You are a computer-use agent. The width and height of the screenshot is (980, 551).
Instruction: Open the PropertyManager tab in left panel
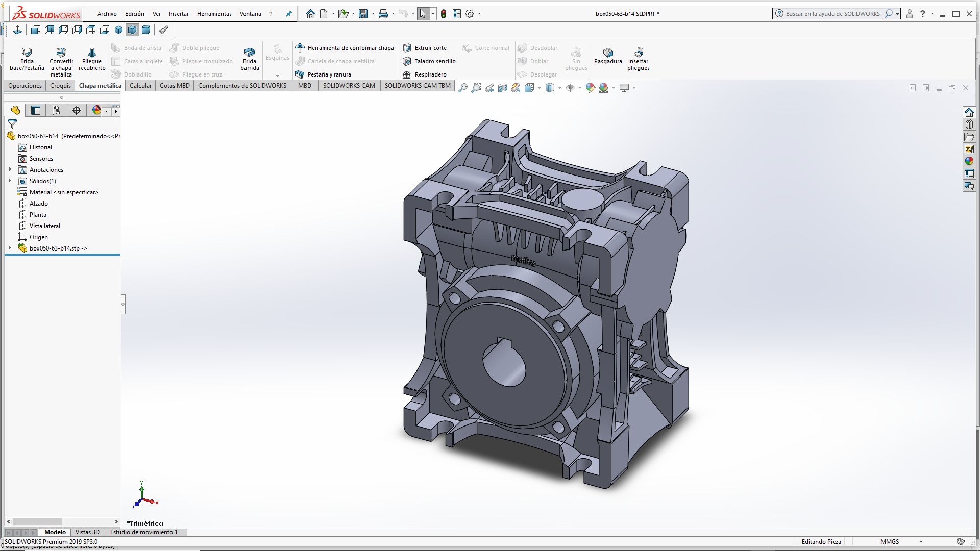(x=36, y=110)
